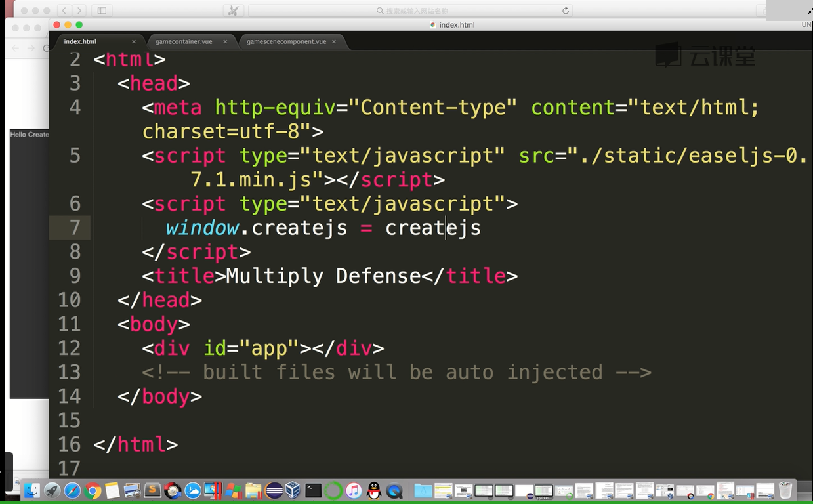Viewport: 813px width, 504px height.
Task: Launch Google Chrome from the Dock
Action: click(93, 490)
